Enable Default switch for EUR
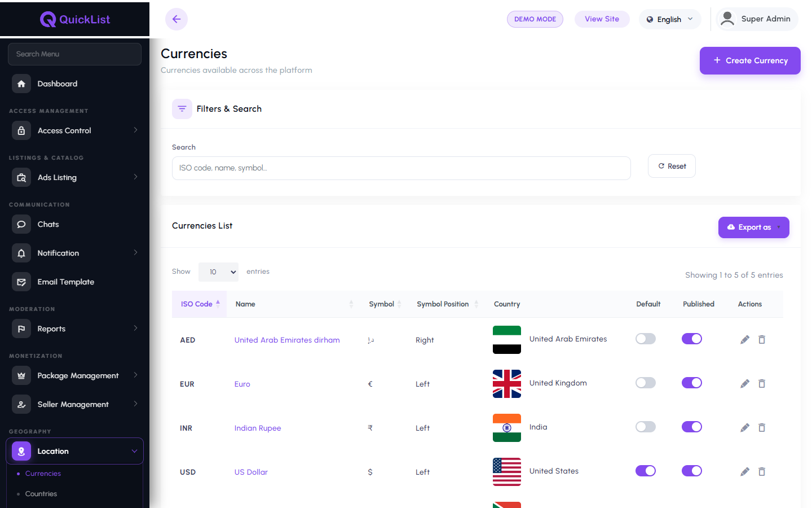Viewport: 812px width, 508px height. pyautogui.click(x=646, y=383)
